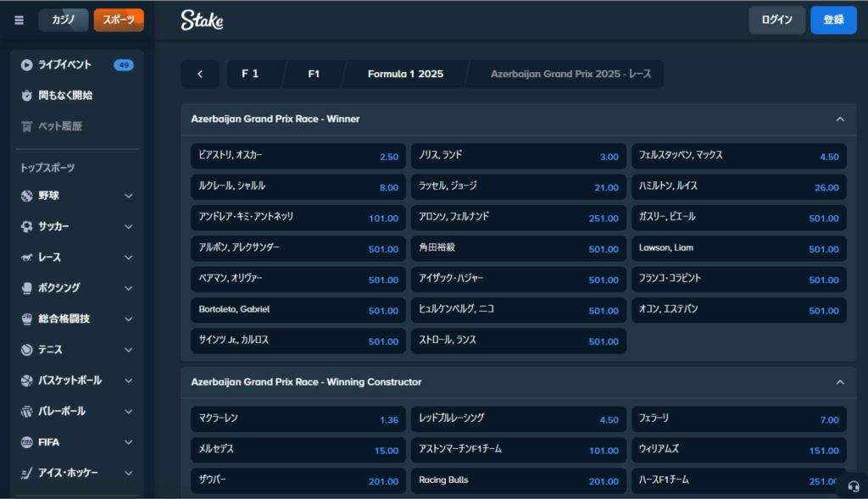Bet on ノリス, ランド at 3.00
The image size is (868, 499).
[518, 157]
